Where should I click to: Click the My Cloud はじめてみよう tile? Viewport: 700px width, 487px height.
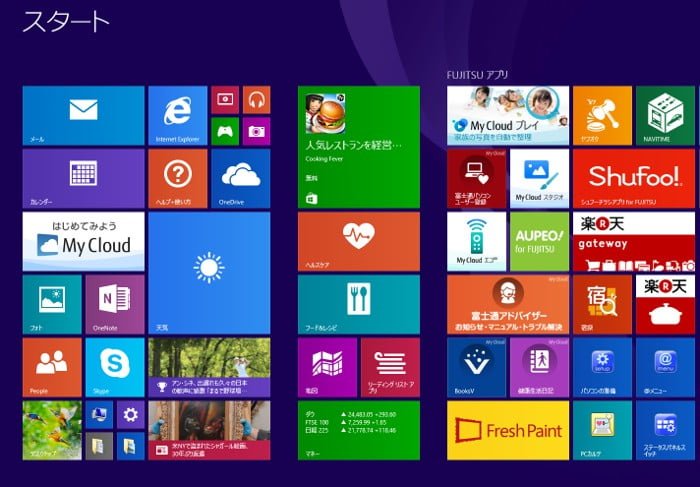click(83, 241)
